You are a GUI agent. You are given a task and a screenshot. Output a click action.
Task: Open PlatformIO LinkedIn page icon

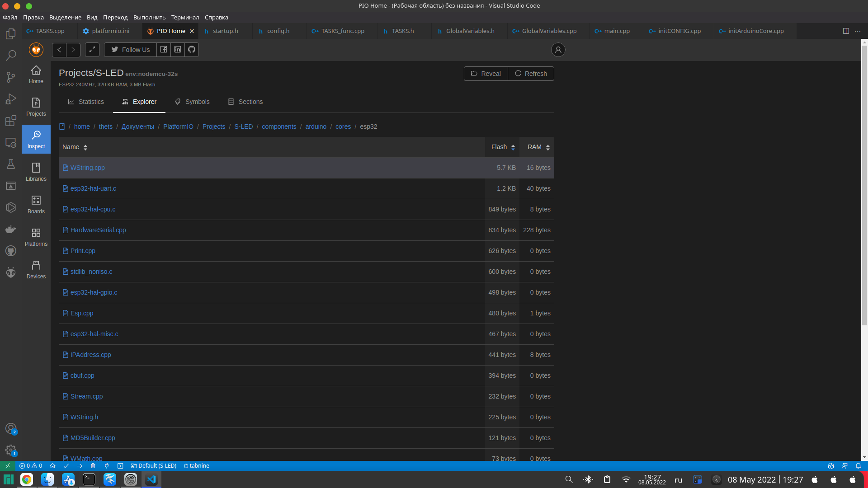tap(178, 50)
